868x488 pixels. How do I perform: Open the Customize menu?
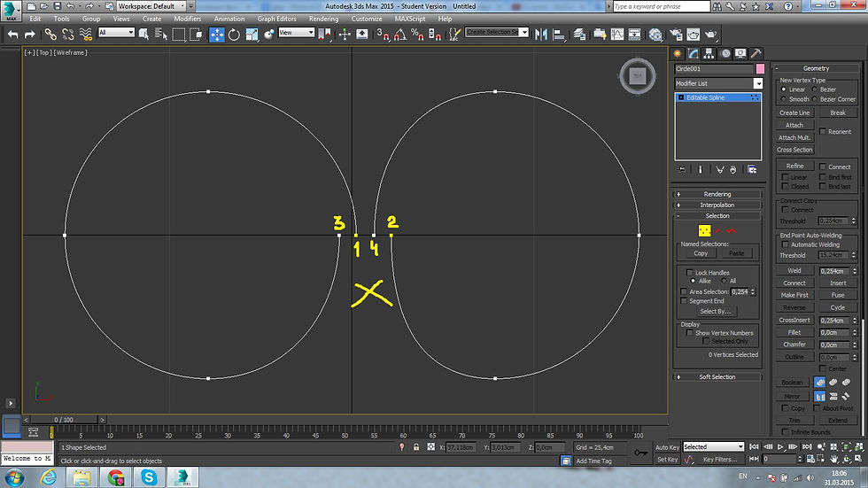[x=367, y=19]
